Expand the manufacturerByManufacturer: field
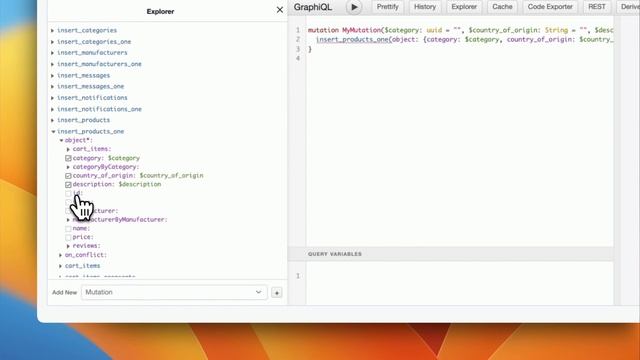640x360 pixels. coord(68,220)
